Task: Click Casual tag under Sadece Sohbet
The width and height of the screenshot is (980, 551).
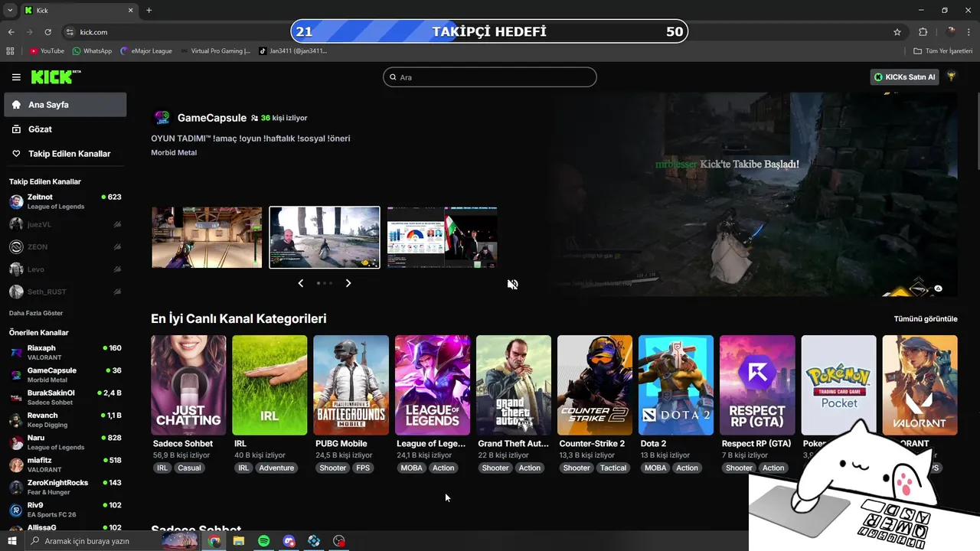Action: pyautogui.click(x=189, y=468)
